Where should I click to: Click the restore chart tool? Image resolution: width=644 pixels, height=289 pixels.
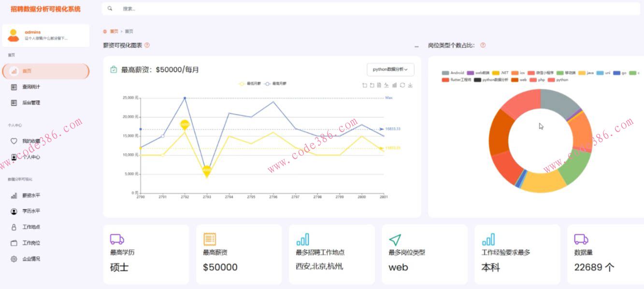pos(402,85)
